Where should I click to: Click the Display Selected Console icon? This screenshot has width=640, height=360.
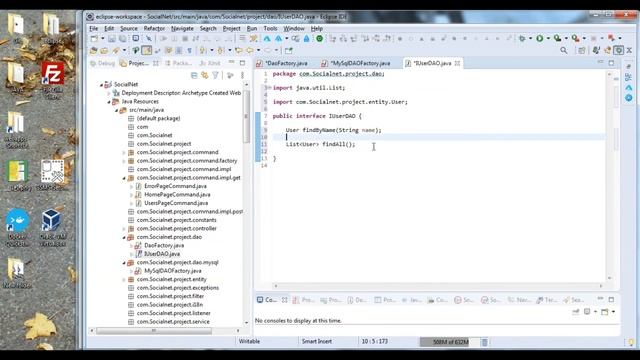point(587,312)
